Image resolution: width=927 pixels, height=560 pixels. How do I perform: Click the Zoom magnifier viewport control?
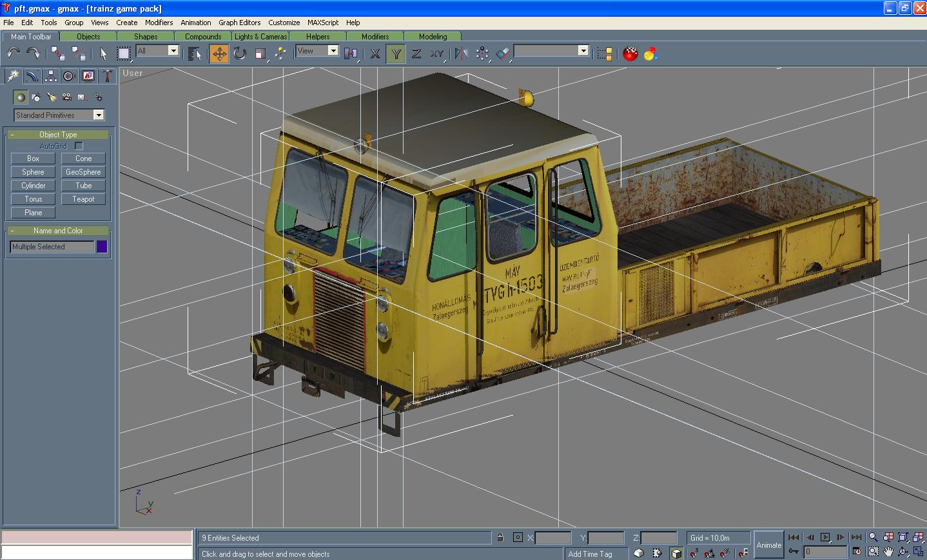(x=873, y=537)
